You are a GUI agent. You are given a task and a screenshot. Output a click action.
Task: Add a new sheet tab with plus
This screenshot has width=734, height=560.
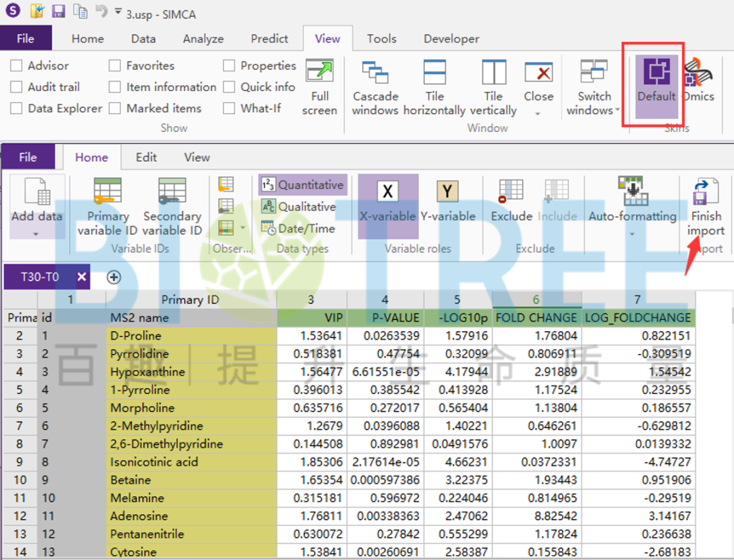113,277
